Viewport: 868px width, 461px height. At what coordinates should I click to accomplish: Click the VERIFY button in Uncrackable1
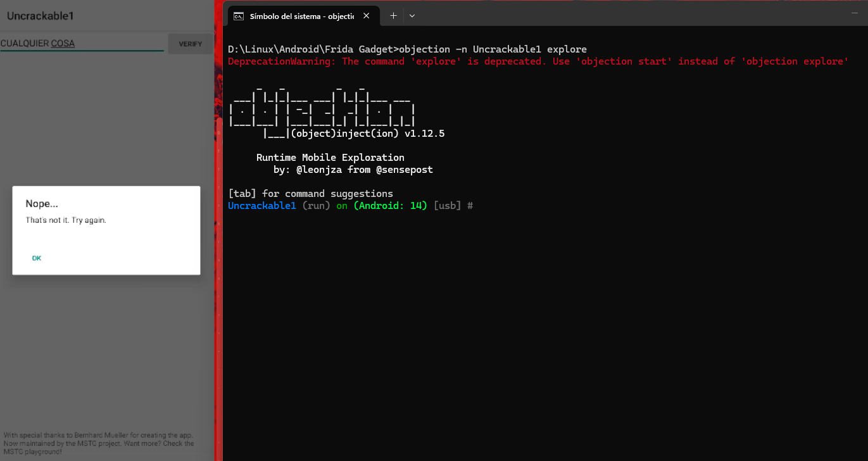191,44
